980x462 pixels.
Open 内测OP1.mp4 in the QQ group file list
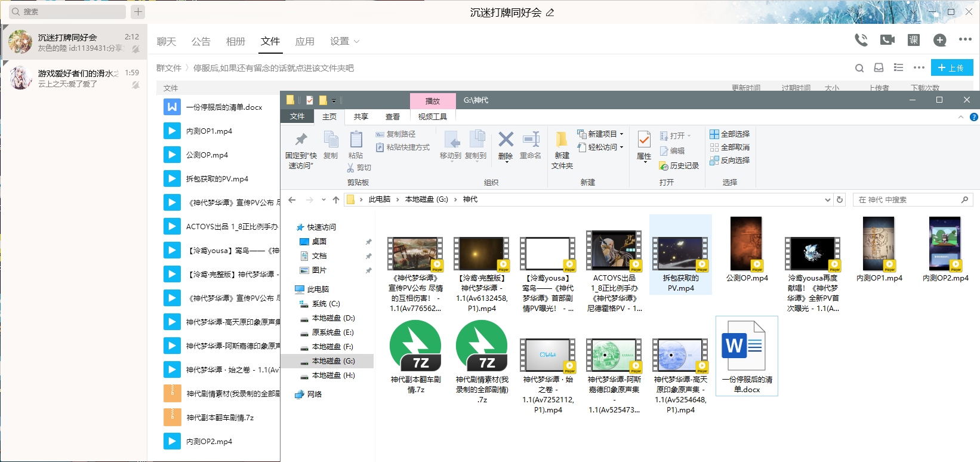pos(209,131)
